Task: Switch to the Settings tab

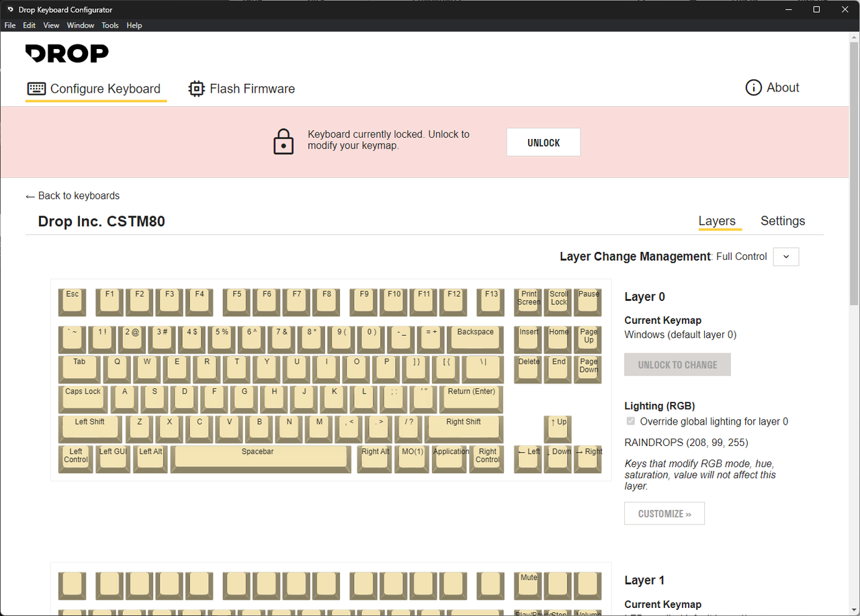Action: (x=783, y=221)
